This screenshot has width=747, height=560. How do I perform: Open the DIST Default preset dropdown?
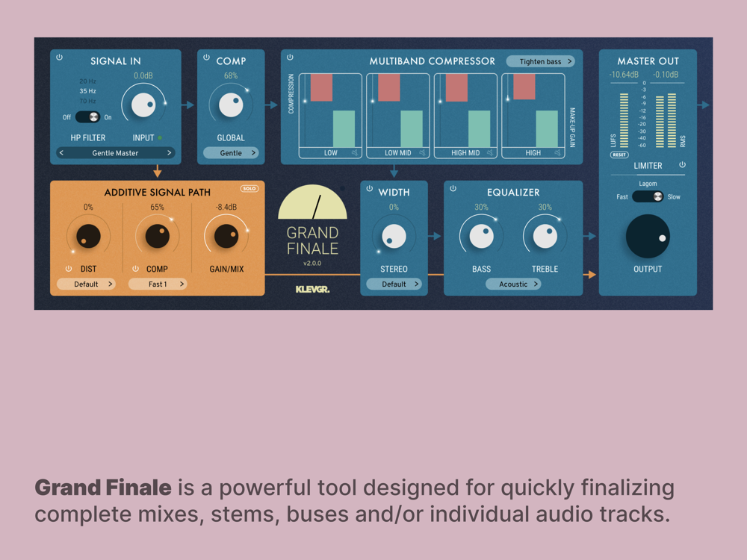[86, 284]
